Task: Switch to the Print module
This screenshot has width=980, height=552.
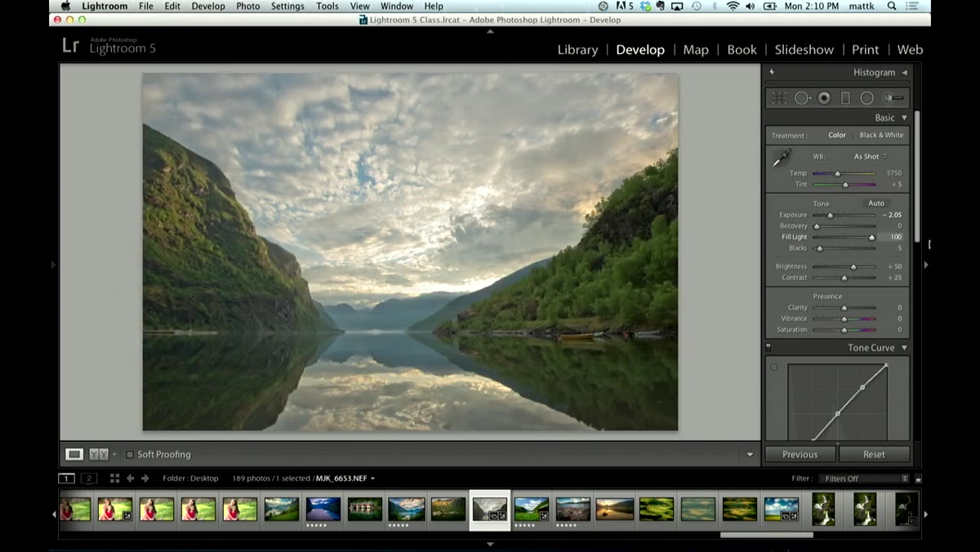Action: tap(866, 50)
